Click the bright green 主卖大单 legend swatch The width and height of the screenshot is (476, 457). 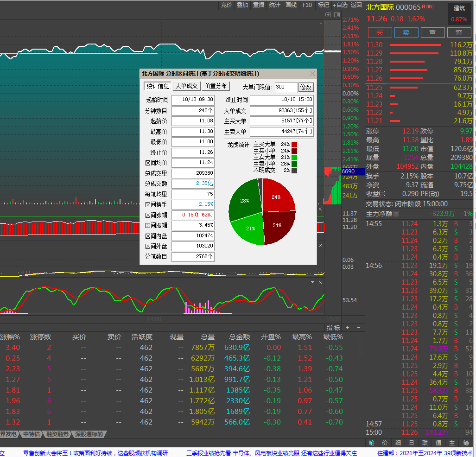[294, 157]
